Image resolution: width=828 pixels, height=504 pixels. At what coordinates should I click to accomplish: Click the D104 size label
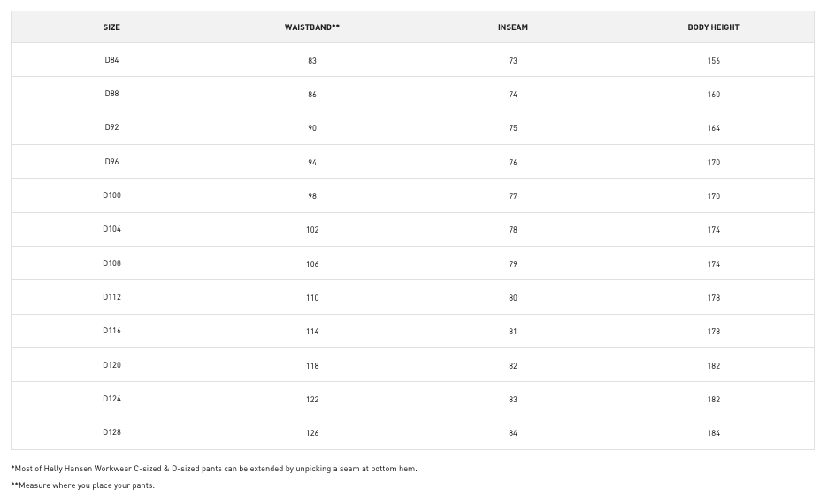(x=111, y=229)
